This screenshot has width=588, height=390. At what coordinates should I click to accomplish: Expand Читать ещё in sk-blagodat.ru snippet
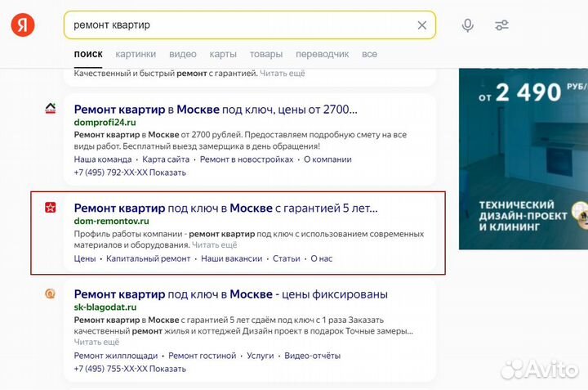tap(96, 342)
